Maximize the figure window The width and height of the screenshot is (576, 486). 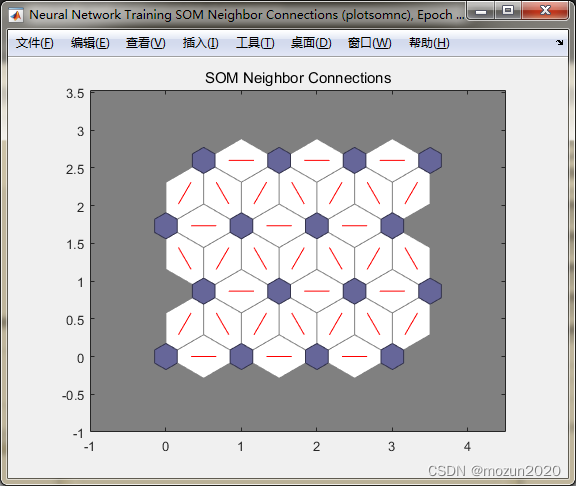point(508,11)
